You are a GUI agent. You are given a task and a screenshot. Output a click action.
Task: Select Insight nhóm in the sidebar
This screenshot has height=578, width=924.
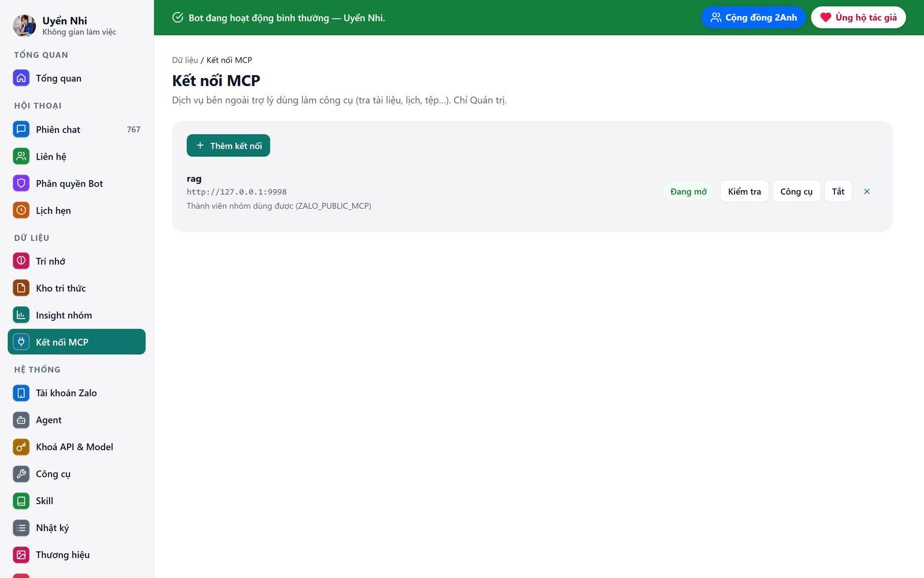coord(77,315)
